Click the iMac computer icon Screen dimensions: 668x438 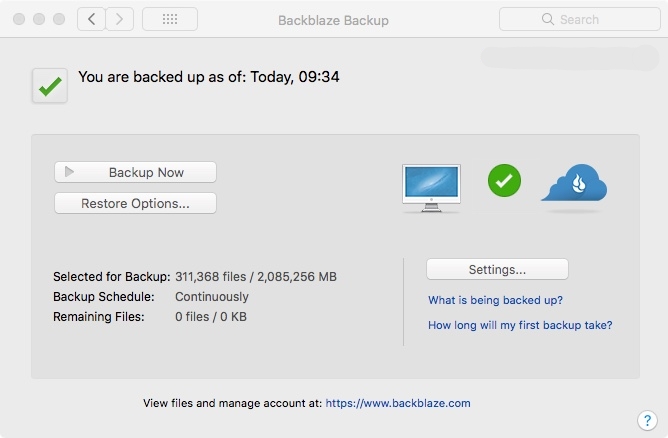[x=431, y=188]
